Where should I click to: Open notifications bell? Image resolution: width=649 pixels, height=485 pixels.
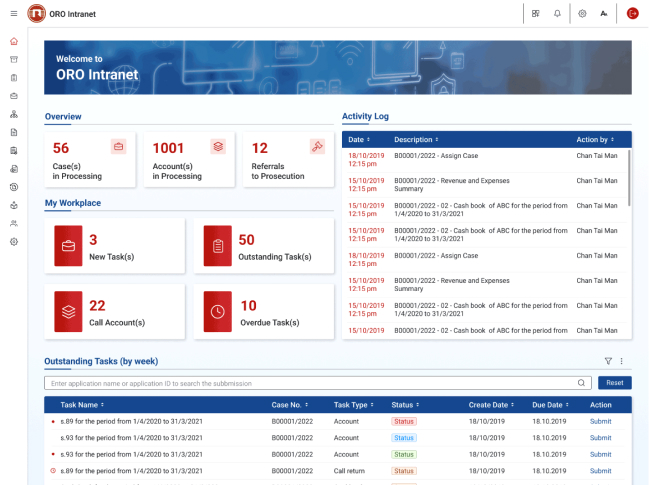[557, 13]
